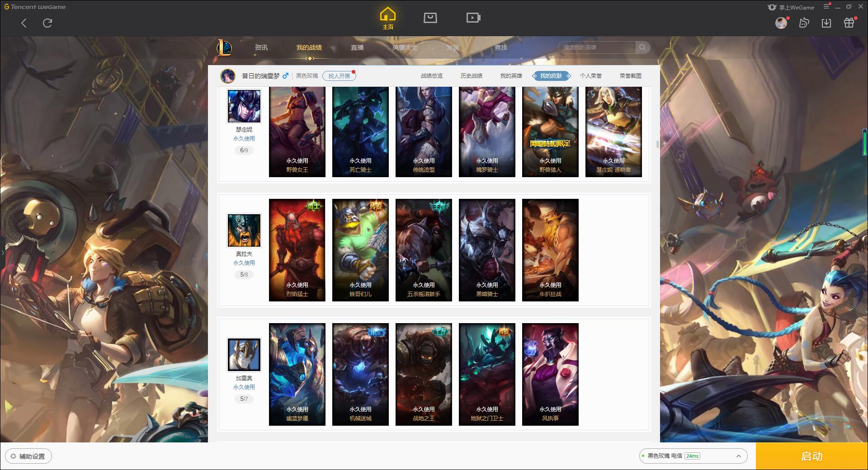The image size is (868, 470).
Task: Expand the server selector 黑色玫瑰 电信
Action: [x=693, y=456]
